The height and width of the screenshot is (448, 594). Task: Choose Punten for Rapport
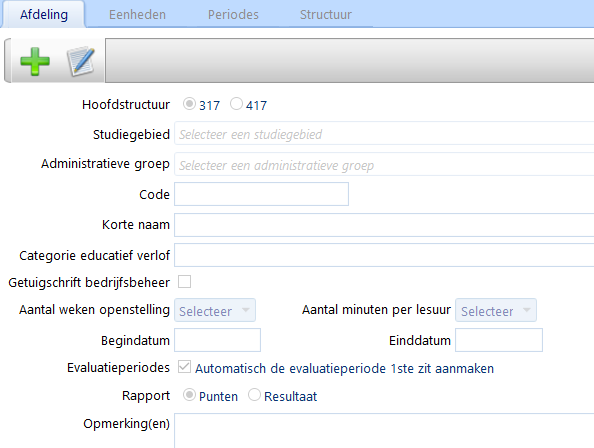coord(189,395)
